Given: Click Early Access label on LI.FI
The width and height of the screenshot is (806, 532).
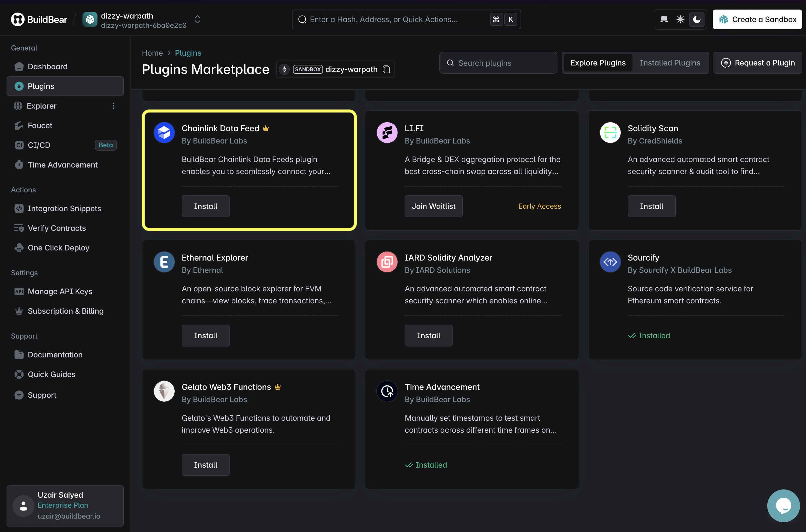Looking at the screenshot, I should coord(539,206).
